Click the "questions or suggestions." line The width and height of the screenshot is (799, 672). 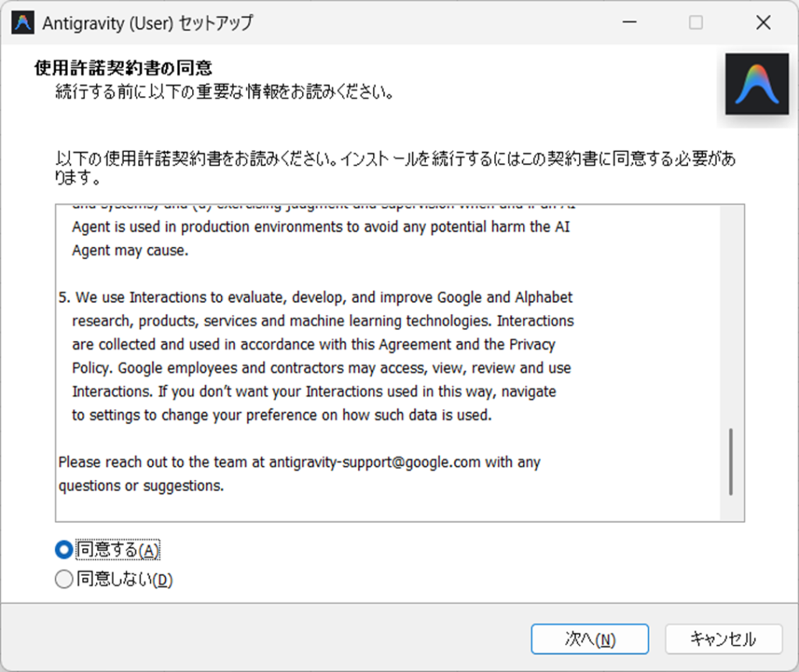point(141,485)
